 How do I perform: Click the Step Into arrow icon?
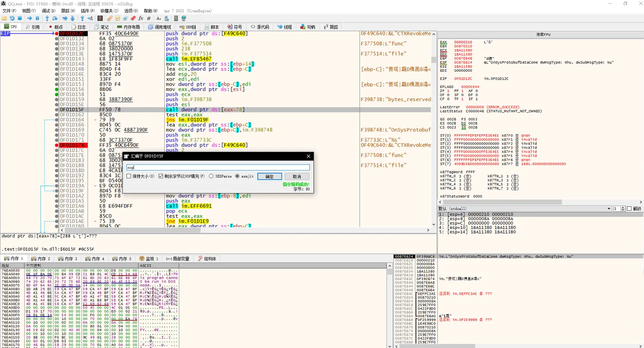click(47, 18)
